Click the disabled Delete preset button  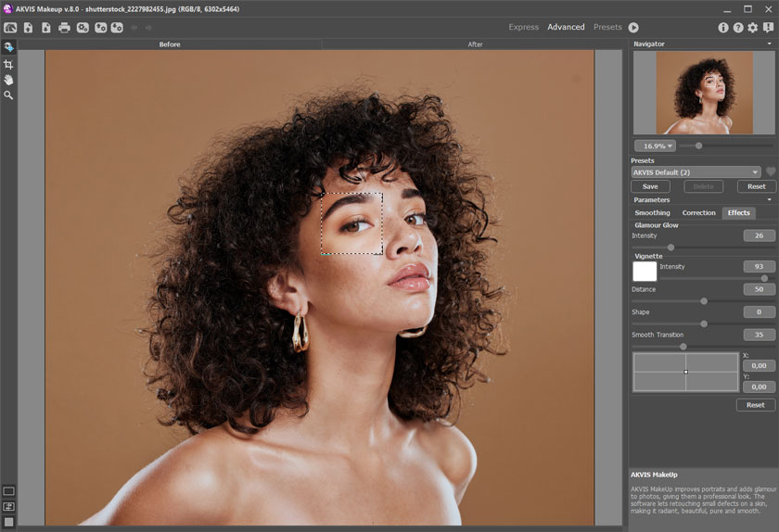(x=703, y=186)
